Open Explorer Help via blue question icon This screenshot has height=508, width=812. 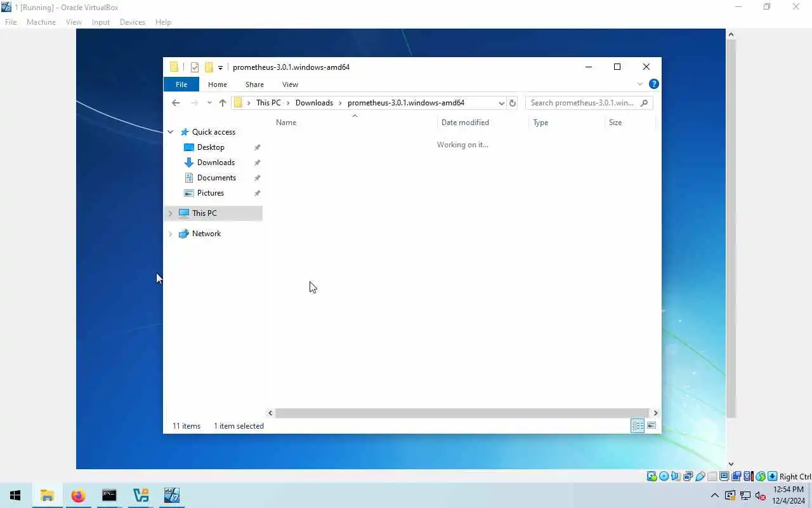pyautogui.click(x=654, y=84)
